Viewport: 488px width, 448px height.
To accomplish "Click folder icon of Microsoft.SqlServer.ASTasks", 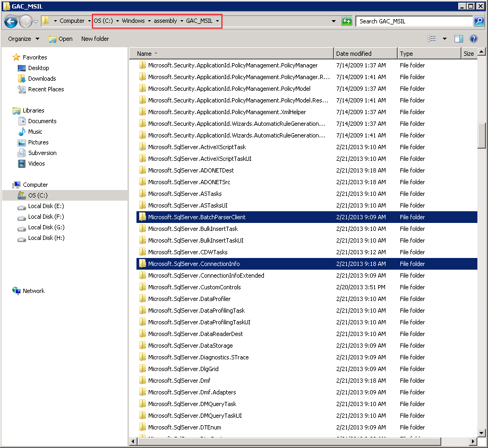I will [142, 194].
